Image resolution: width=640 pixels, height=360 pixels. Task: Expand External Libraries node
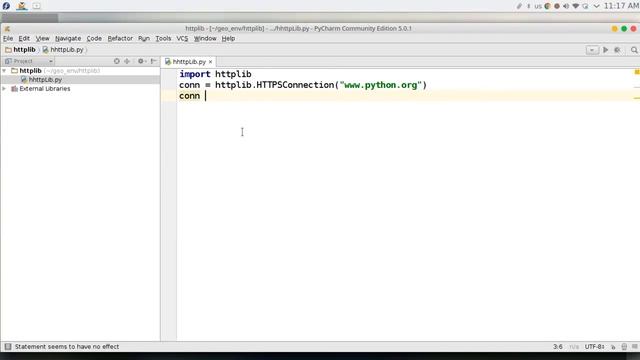4,89
